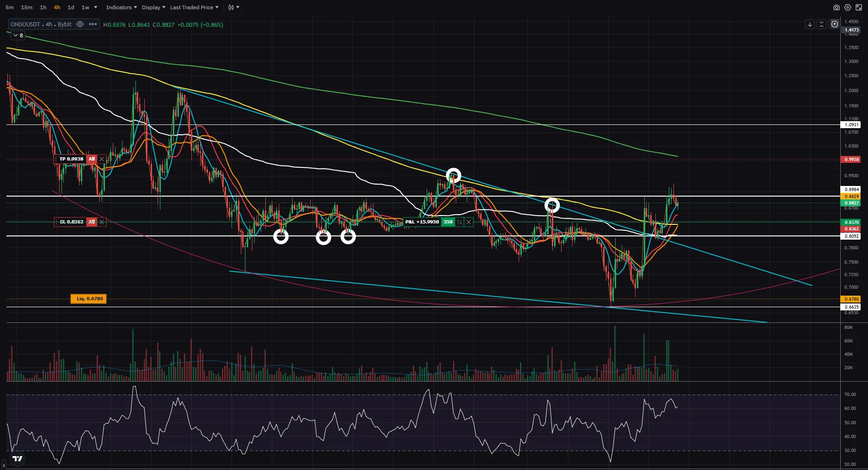This screenshot has width=868, height=470.
Task: Collapse pane with the double-chevron button
Action: (x=821, y=25)
